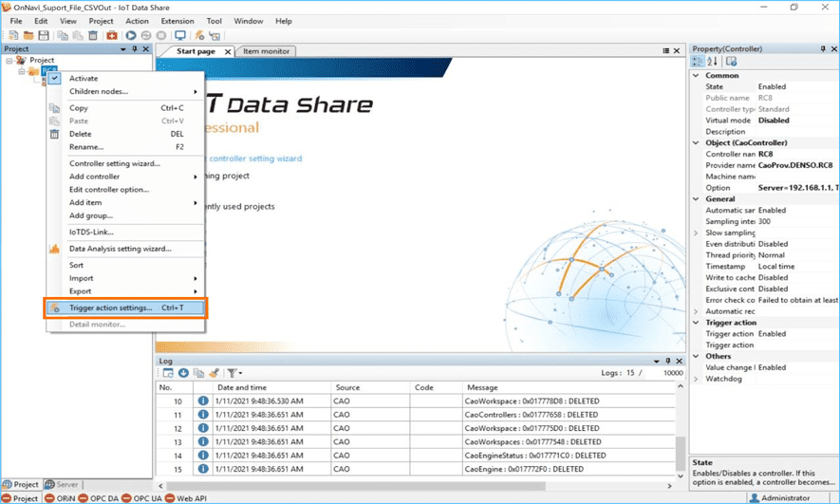Toggle the Activate checked menu entry

pos(126,78)
